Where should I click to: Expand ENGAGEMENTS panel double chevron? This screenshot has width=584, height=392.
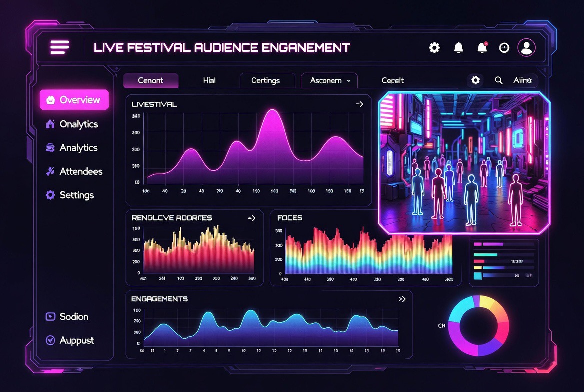point(402,299)
